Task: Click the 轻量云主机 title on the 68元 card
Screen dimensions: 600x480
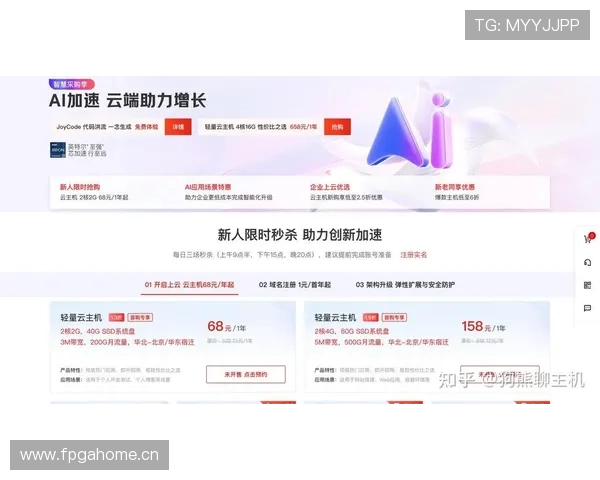Action: point(81,317)
